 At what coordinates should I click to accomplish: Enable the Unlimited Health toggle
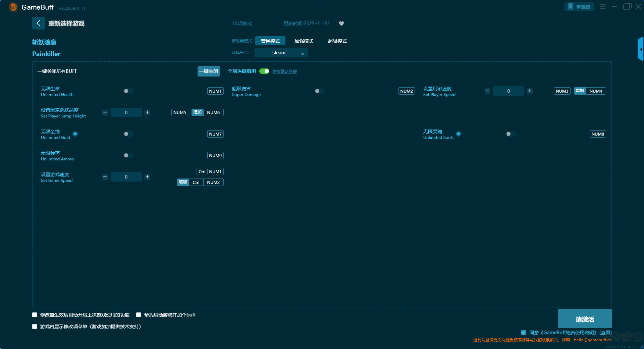(x=128, y=91)
